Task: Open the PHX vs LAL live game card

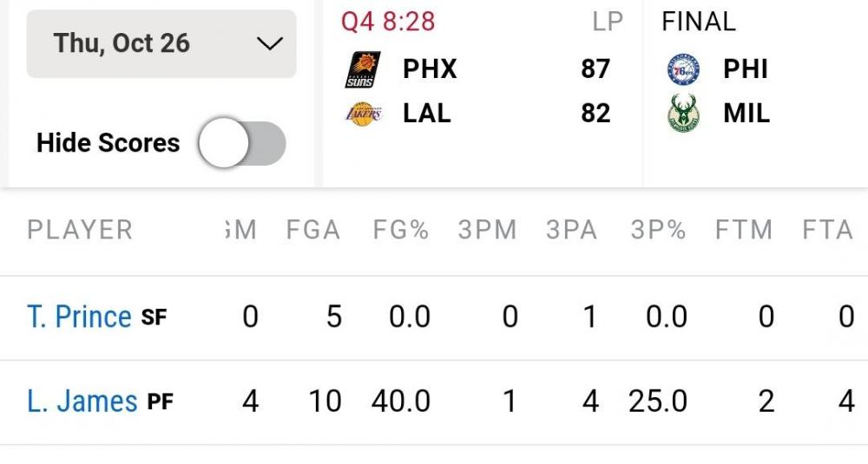Action: (482, 91)
